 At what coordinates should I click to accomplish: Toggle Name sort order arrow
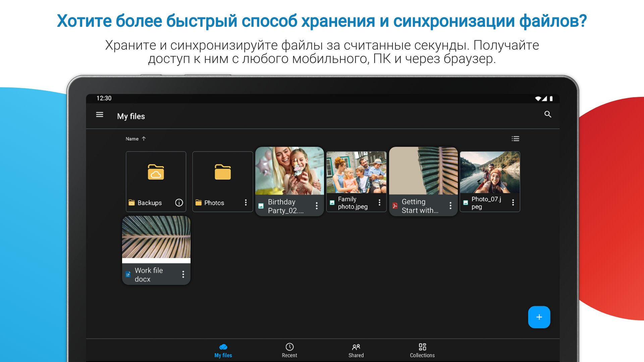[144, 139]
